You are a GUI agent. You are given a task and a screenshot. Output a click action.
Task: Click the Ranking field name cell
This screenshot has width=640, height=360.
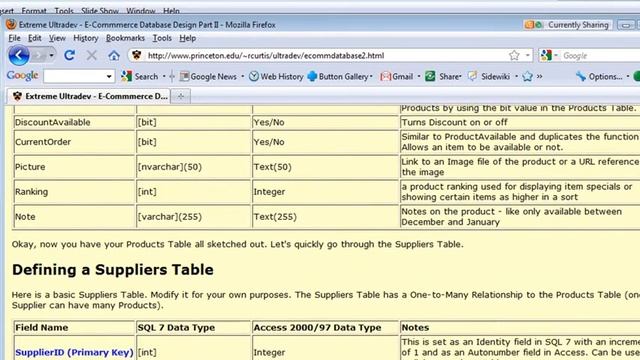click(x=74, y=191)
